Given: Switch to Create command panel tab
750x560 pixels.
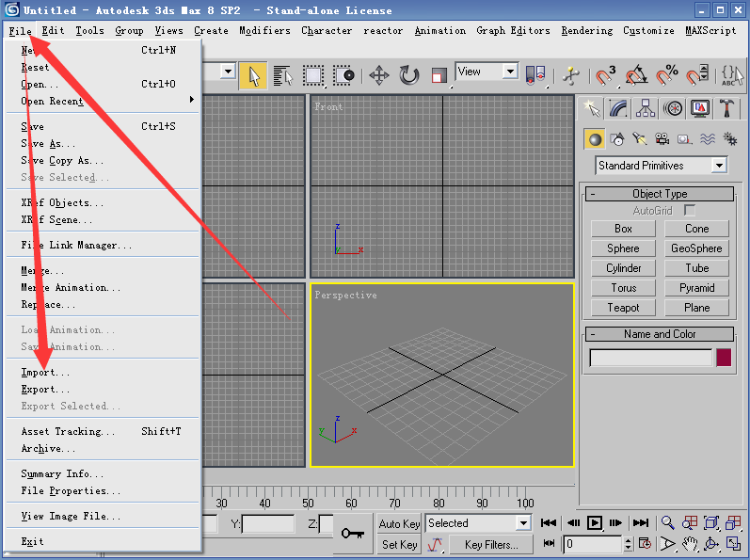Looking at the screenshot, I should pyautogui.click(x=592, y=108).
